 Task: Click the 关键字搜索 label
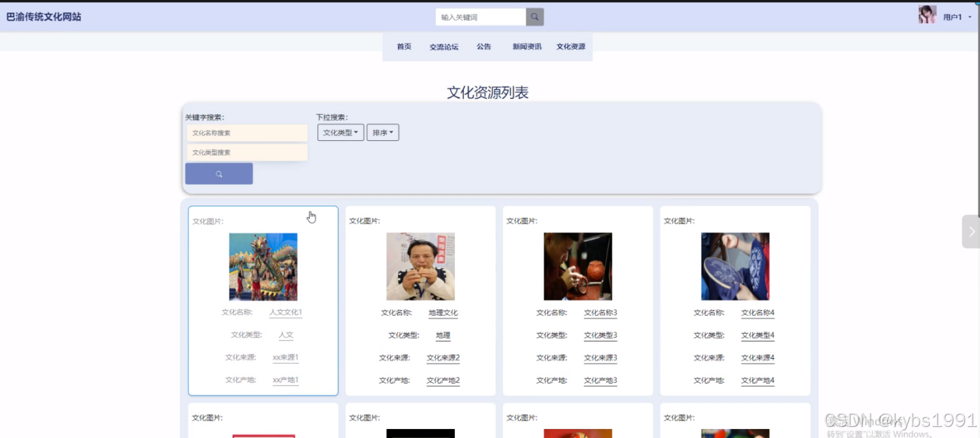click(x=205, y=118)
